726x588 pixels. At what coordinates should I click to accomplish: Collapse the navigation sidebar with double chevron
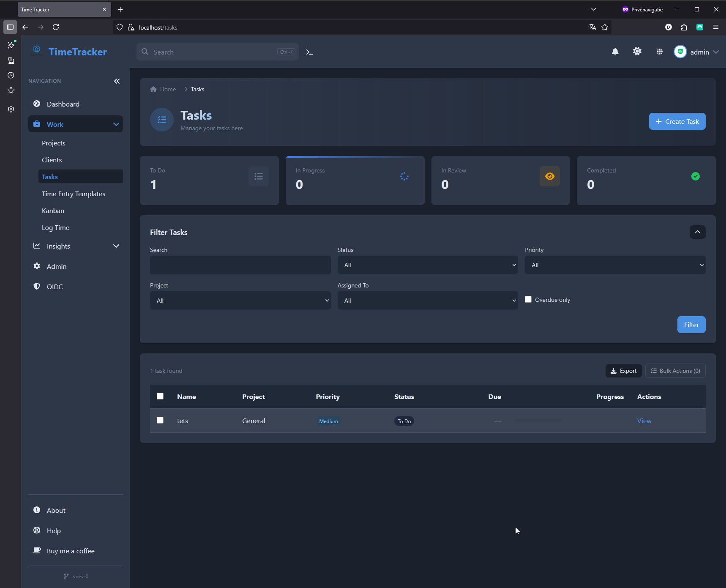click(x=117, y=81)
